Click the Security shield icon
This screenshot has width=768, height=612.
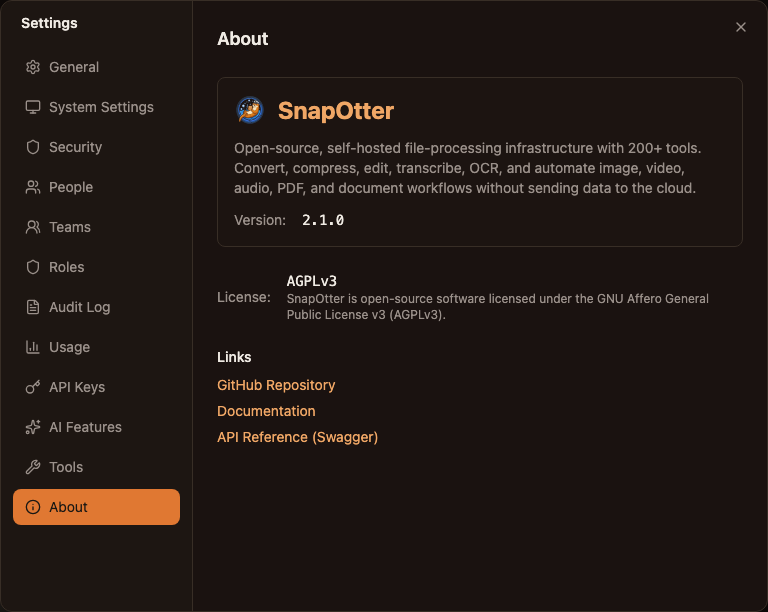click(33, 147)
